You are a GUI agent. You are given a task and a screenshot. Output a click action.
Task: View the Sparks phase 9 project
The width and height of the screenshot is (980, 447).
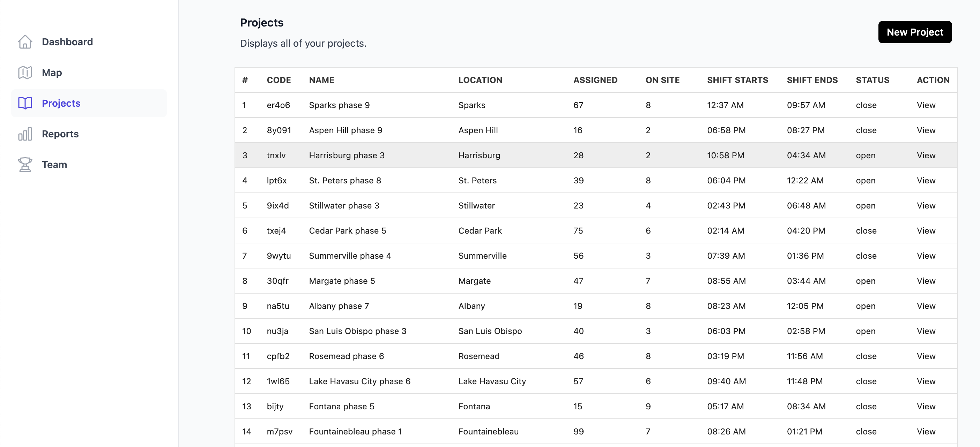(x=926, y=105)
